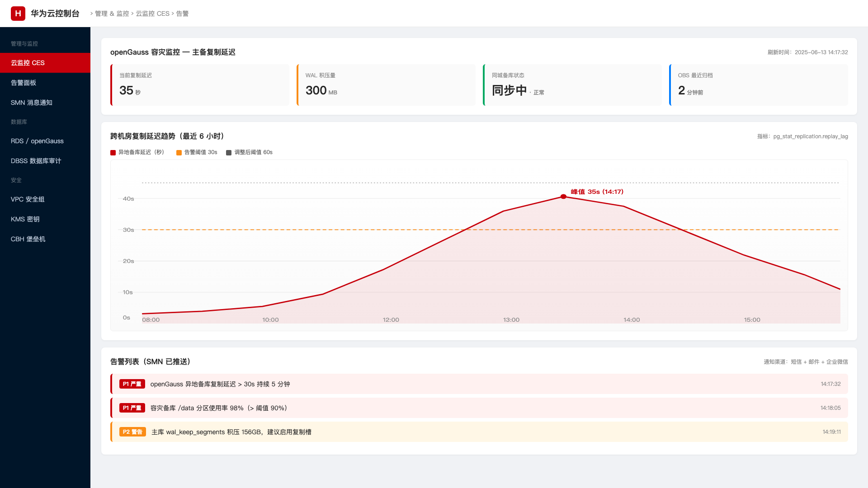
Task: Open the 云监控 CES sidebar item
Action: click(x=45, y=63)
